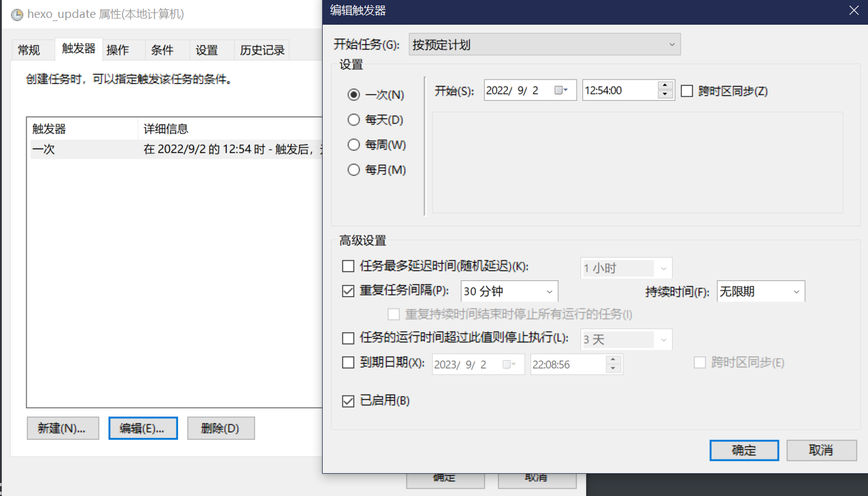Click 取消 in the 编辑触发器 dialog

(822, 450)
